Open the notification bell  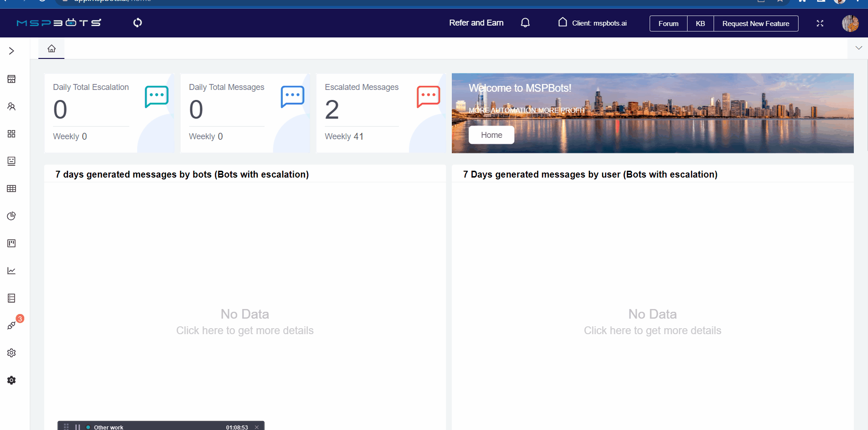525,22
